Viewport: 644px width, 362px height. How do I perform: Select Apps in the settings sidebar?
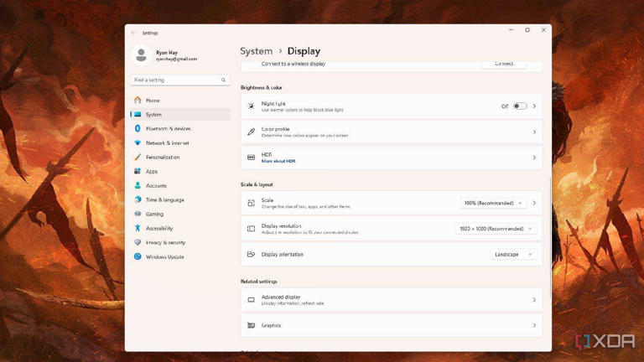tap(152, 172)
